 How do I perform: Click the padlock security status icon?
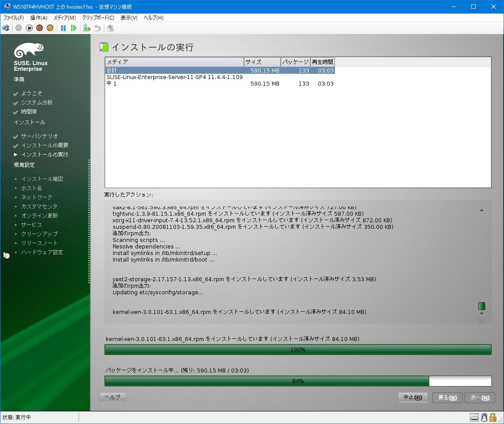pyautogui.click(x=493, y=417)
